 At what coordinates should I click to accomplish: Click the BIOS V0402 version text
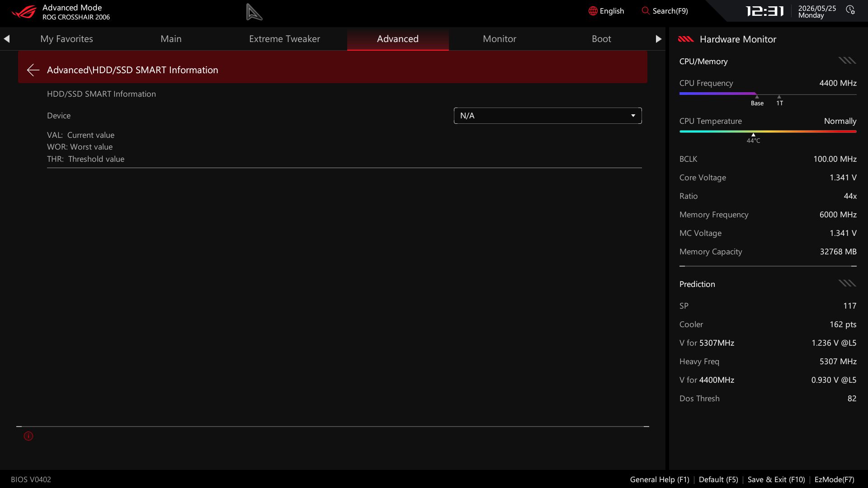point(31,479)
